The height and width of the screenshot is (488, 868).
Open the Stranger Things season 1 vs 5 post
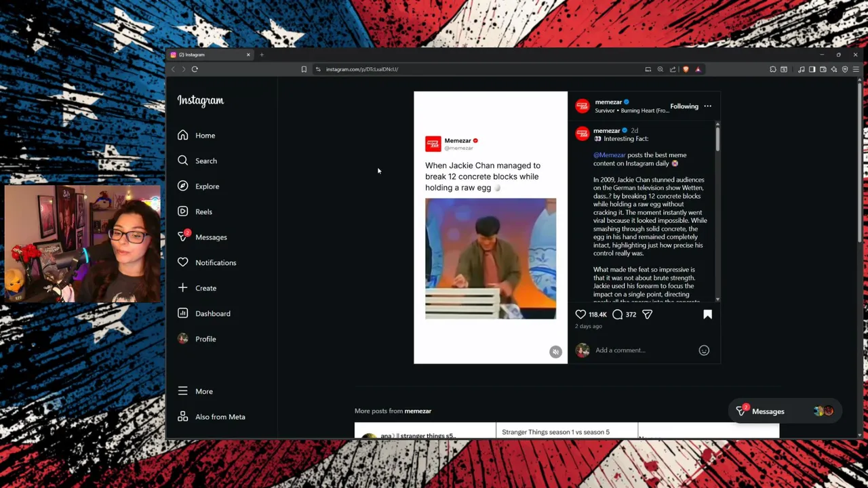click(567, 431)
